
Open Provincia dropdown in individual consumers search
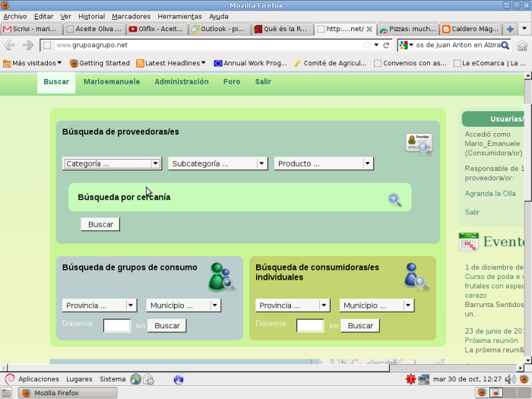[x=293, y=306]
